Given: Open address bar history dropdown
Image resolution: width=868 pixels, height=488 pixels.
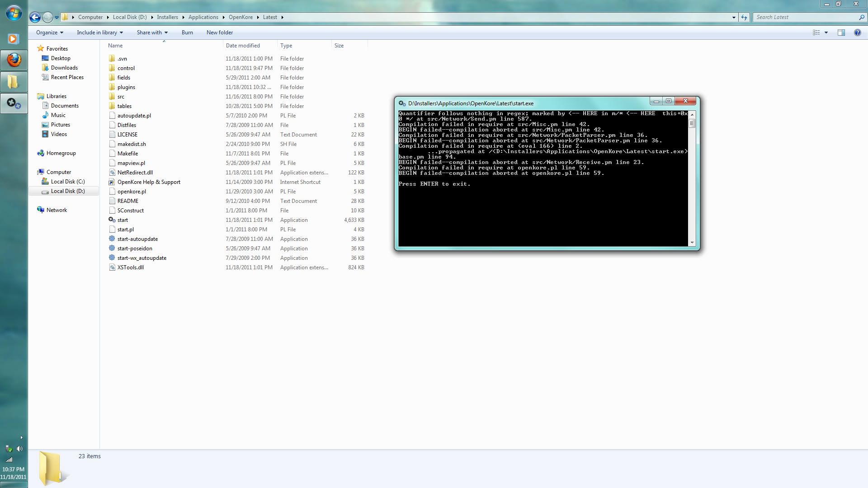Looking at the screenshot, I should (733, 17).
